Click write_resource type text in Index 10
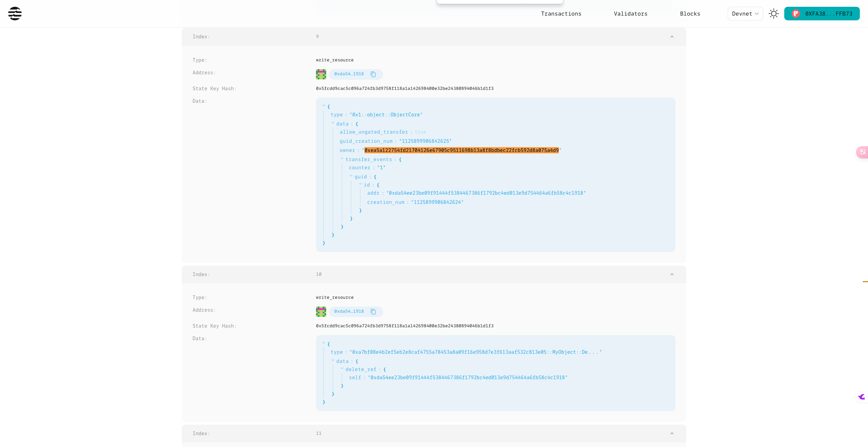The image size is (868, 447). click(335, 297)
